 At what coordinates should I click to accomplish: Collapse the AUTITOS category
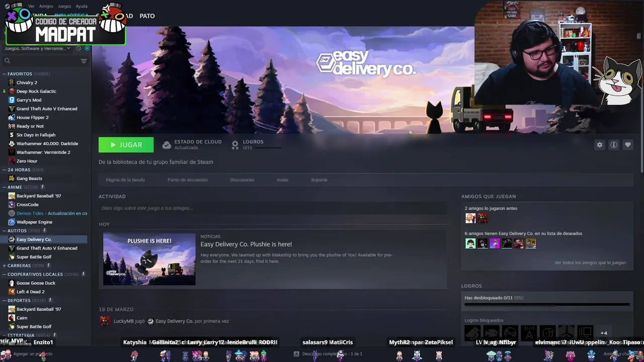4,231
